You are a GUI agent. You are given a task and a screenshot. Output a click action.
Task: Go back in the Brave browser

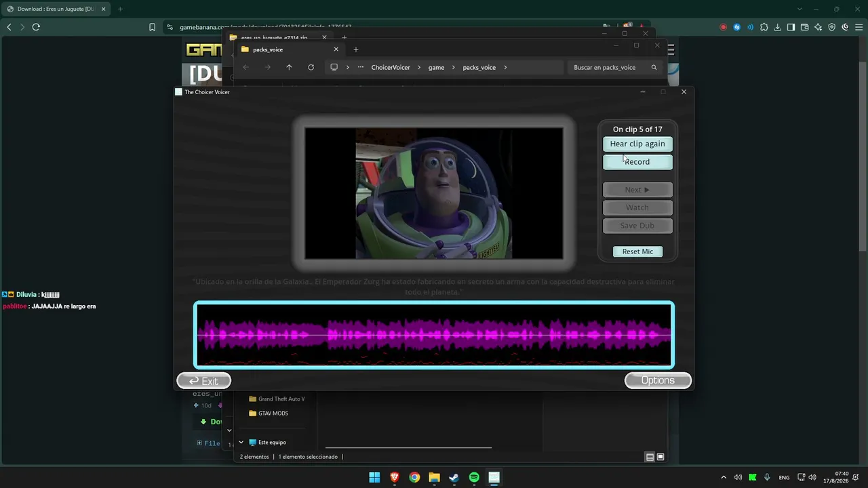click(9, 27)
